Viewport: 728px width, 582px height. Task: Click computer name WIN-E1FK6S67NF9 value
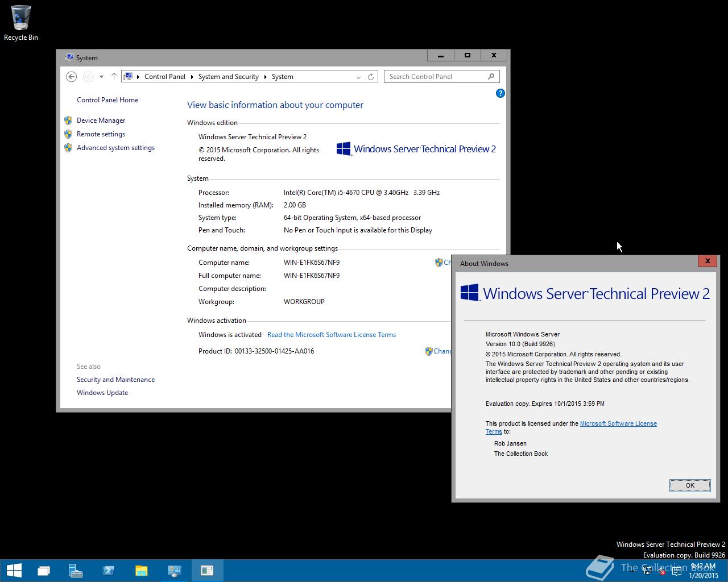[312, 263]
